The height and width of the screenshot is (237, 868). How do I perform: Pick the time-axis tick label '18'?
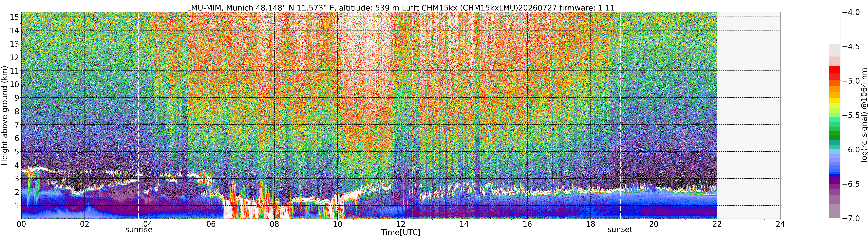[x=590, y=224]
